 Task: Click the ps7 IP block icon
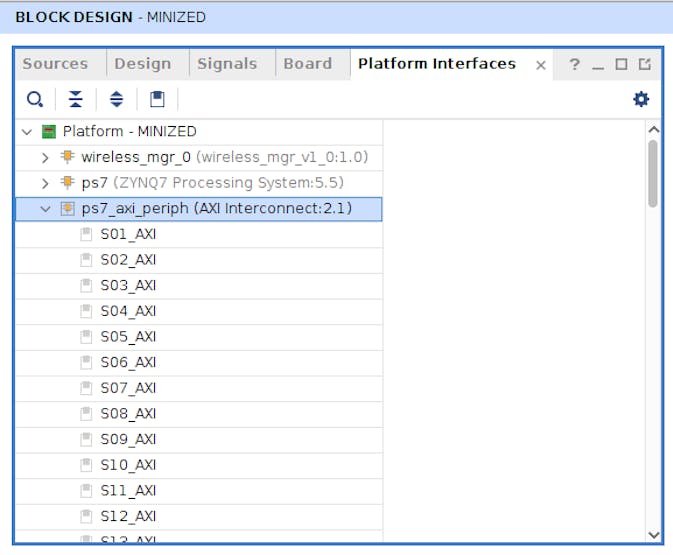[67, 182]
